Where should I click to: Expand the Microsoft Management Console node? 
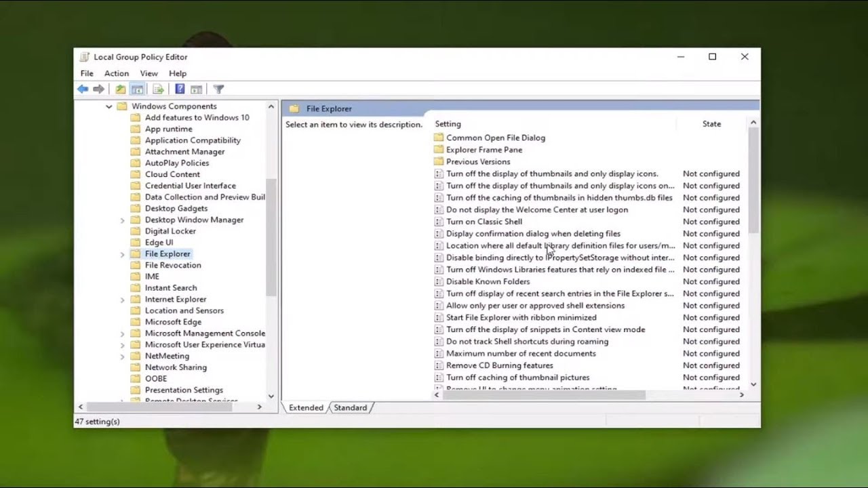click(123, 333)
